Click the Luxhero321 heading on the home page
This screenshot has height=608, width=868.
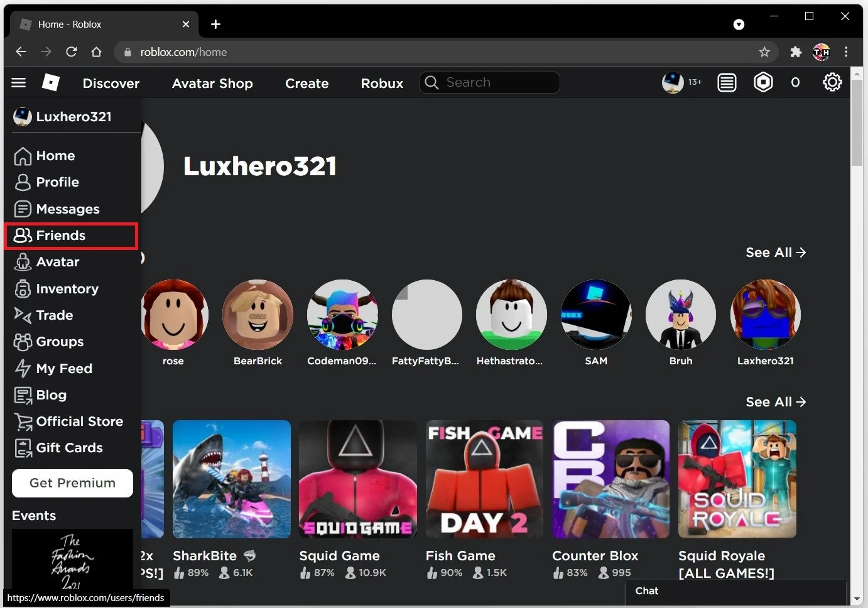pos(260,166)
